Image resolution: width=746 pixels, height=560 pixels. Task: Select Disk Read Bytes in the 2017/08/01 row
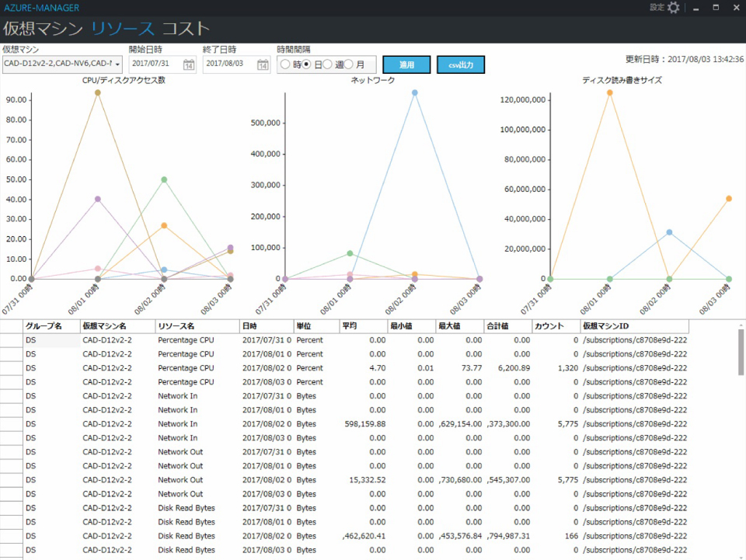(197, 522)
